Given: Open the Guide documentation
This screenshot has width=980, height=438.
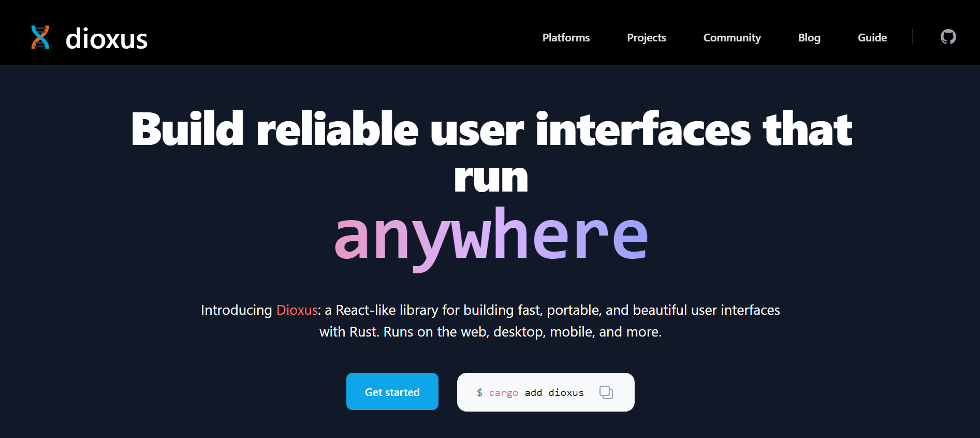Looking at the screenshot, I should pos(872,38).
